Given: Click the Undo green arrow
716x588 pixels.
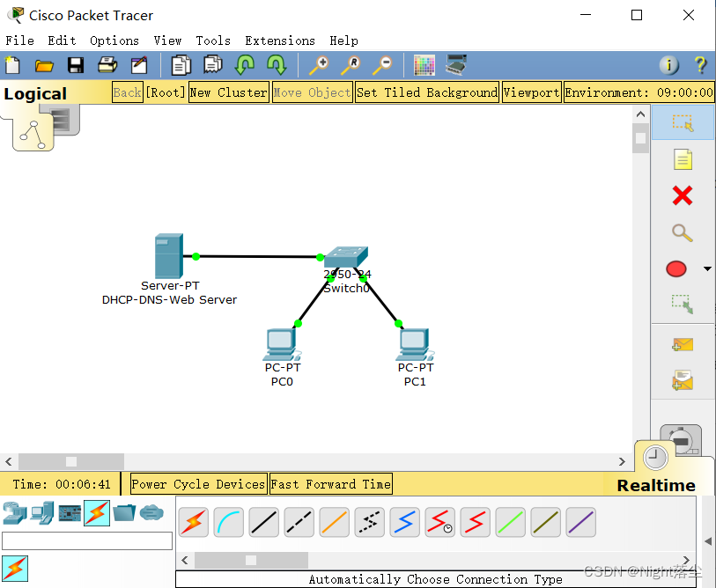Looking at the screenshot, I should point(245,65).
